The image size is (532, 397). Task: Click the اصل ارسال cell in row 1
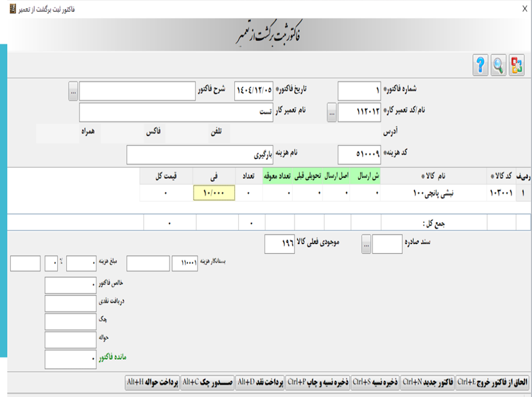click(336, 193)
